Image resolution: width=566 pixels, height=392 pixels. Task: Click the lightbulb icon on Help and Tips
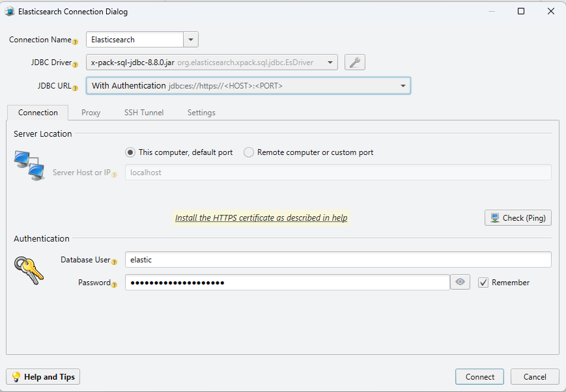coord(15,376)
